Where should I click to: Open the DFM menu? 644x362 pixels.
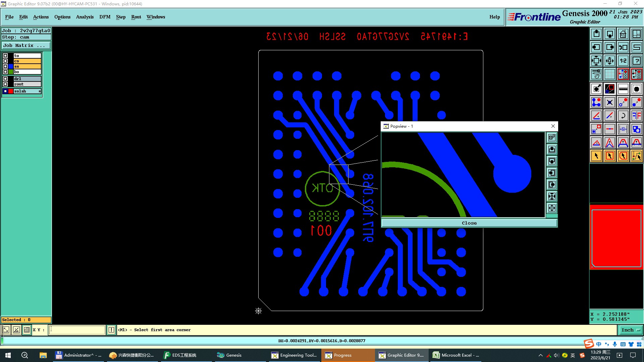click(105, 17)
